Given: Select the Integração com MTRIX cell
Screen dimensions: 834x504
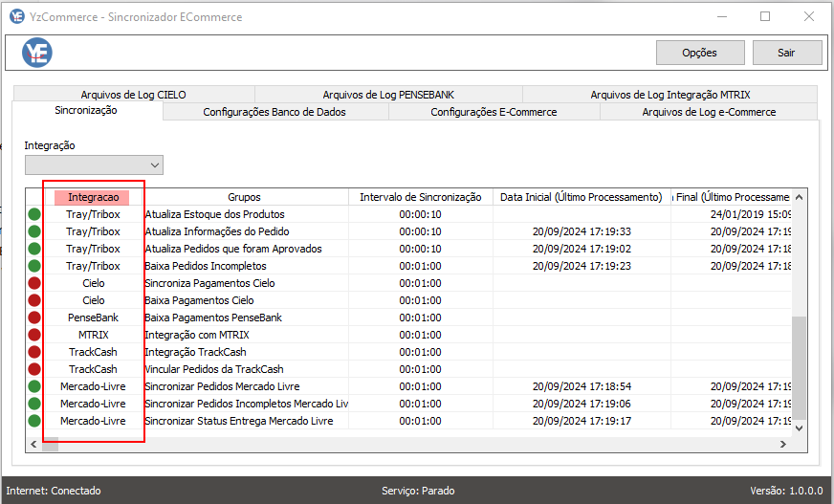Looking at the screenshot, I should pos(246,335).
